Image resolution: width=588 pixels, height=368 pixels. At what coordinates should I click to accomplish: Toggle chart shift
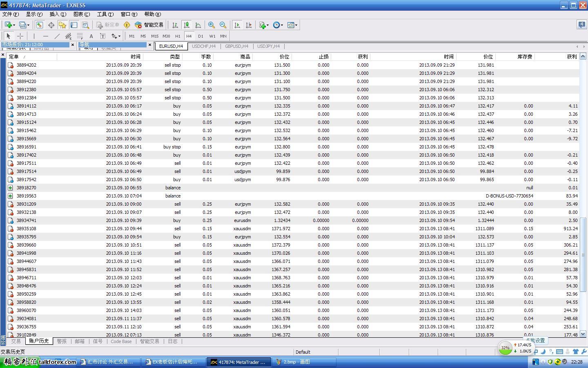(249, 25)
